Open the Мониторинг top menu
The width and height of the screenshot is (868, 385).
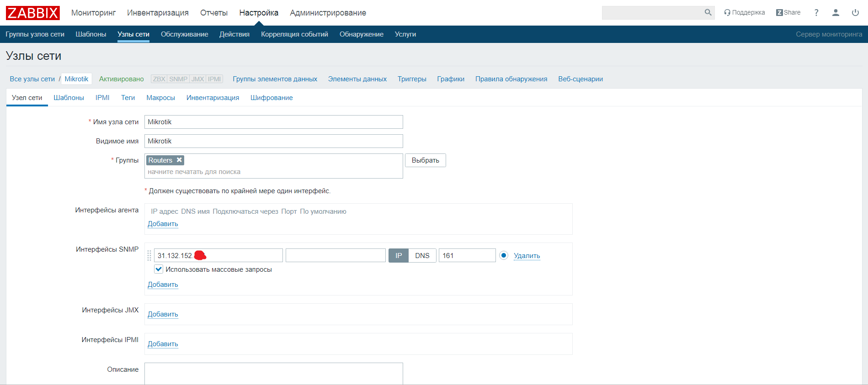coord(93,13)
